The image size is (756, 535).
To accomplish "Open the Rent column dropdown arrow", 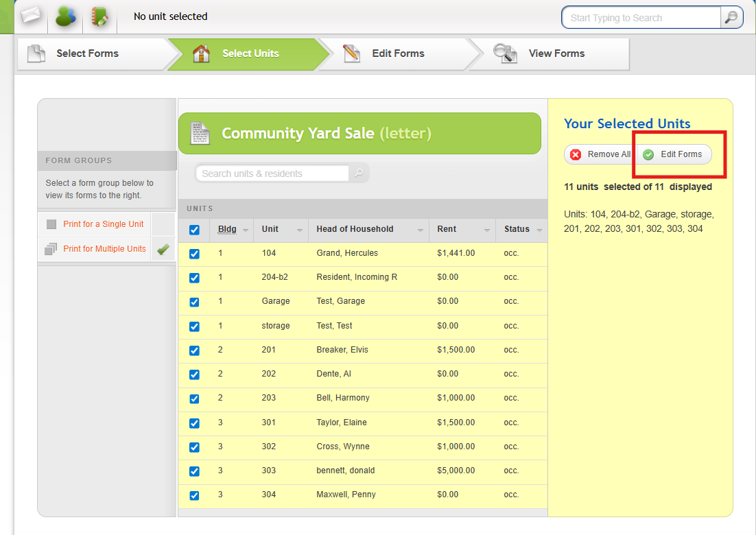I will pos(486,230).
